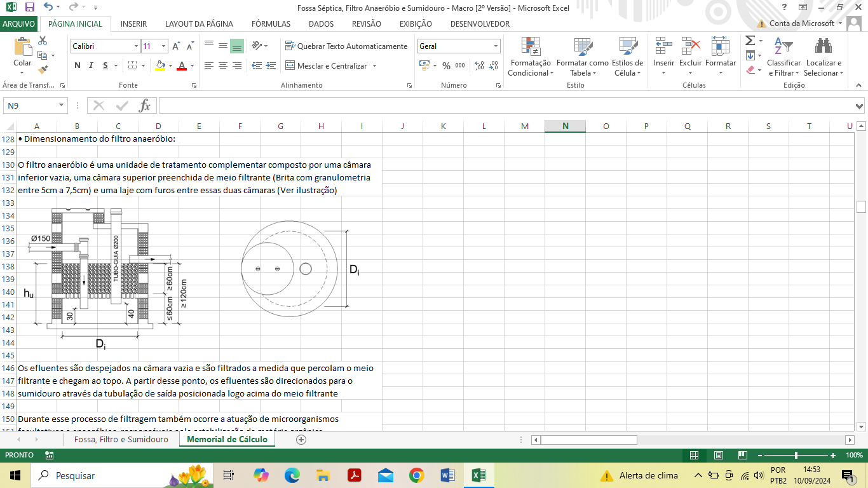The image size is (868, 488).
Task: Click the percent style icon
Action: (446, 65)
